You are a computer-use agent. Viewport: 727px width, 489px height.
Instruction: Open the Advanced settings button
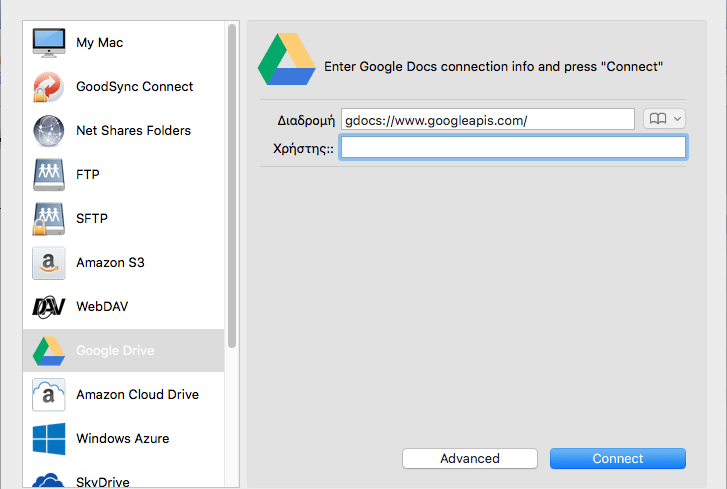[470, 458]
